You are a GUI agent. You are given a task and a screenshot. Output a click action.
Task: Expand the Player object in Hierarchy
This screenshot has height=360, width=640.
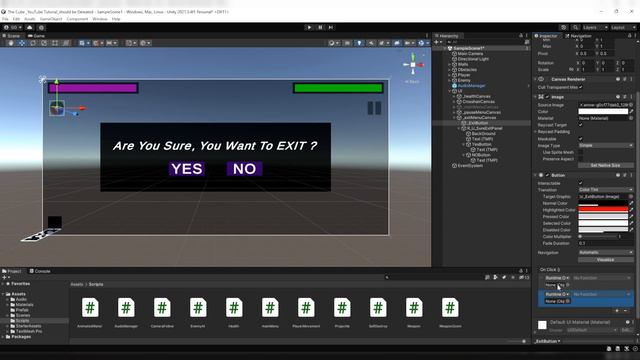450,75
